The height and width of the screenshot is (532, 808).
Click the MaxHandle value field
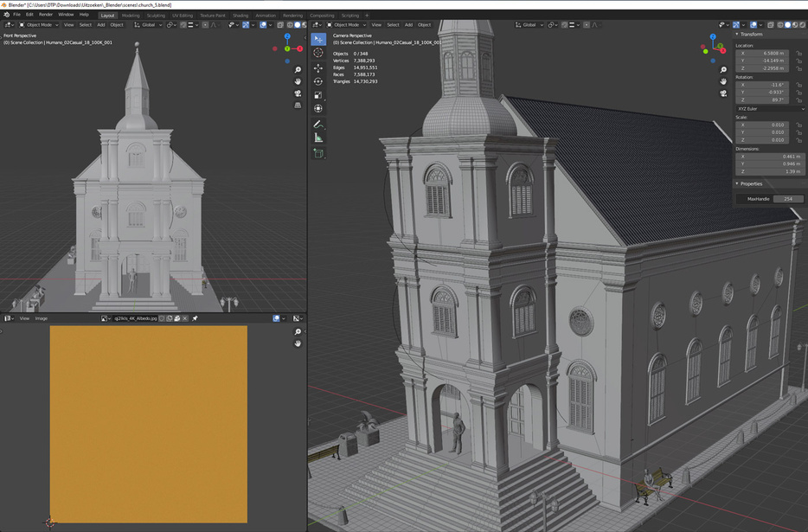(x=787, y=199)
